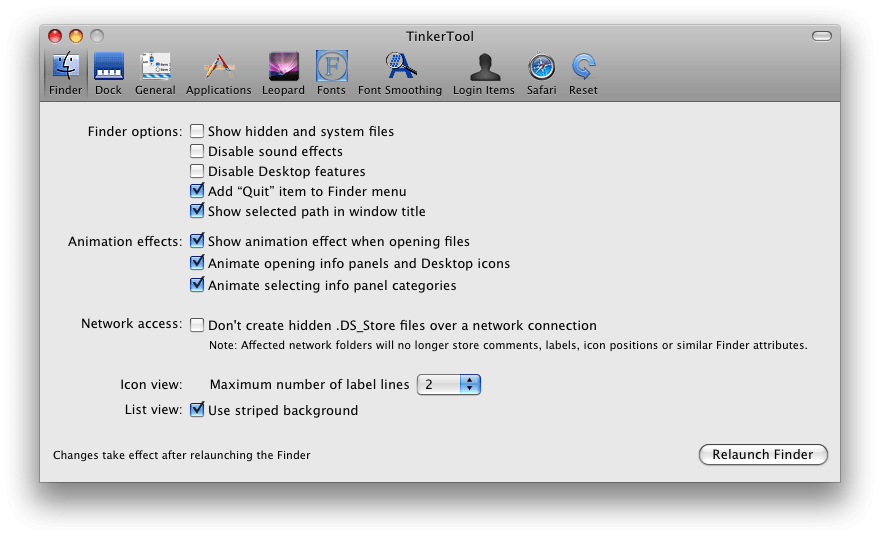
Task: Open Maximum number of label lines dropdown
Action: coord(449,384)
